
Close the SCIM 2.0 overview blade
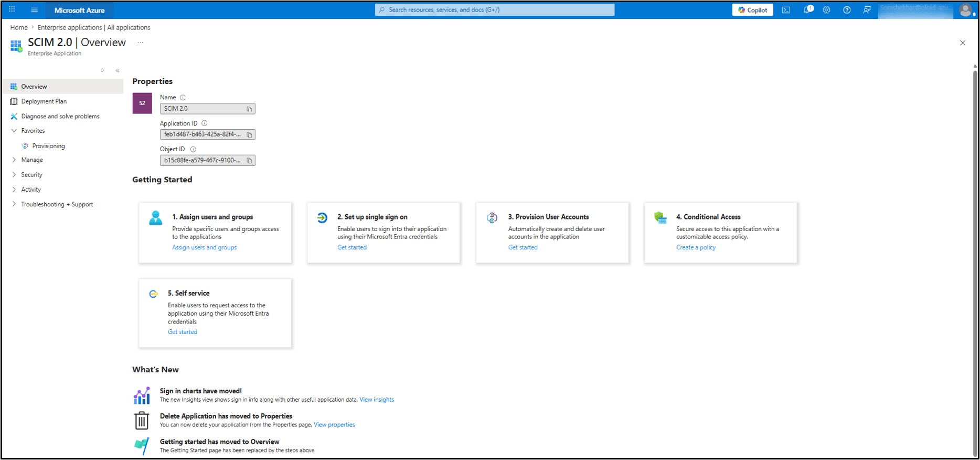[x=963, y=43]
